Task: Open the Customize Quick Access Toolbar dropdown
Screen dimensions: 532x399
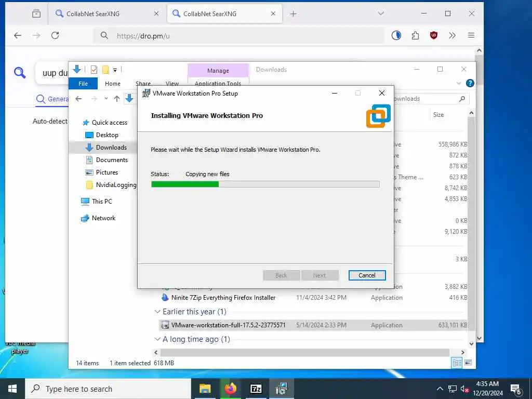Action: click(x=115, y=70)
